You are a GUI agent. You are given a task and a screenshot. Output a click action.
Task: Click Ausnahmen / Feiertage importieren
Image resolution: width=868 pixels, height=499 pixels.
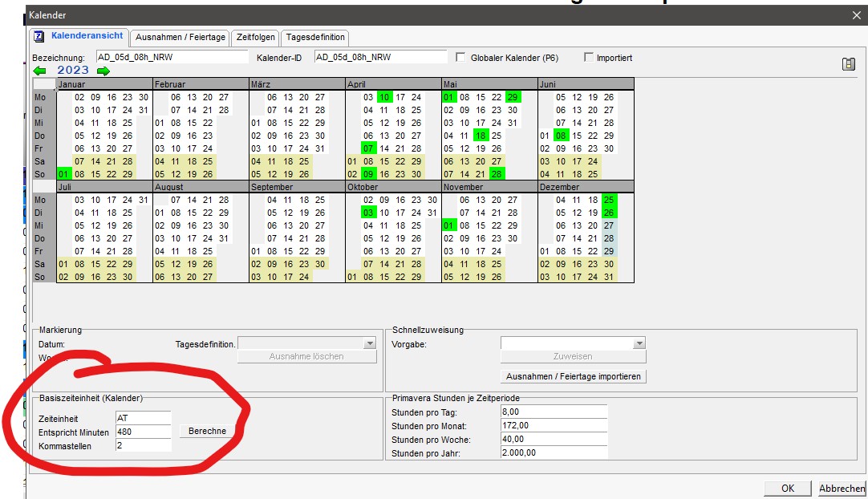click(x=573, y=376)
